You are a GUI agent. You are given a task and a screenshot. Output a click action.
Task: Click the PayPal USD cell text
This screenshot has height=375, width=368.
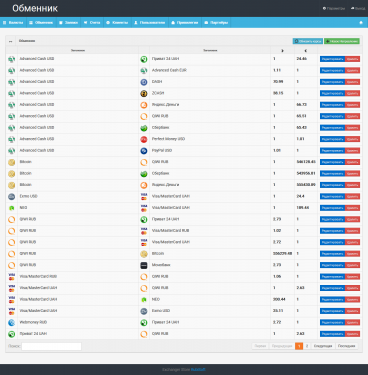coord(162,151)
